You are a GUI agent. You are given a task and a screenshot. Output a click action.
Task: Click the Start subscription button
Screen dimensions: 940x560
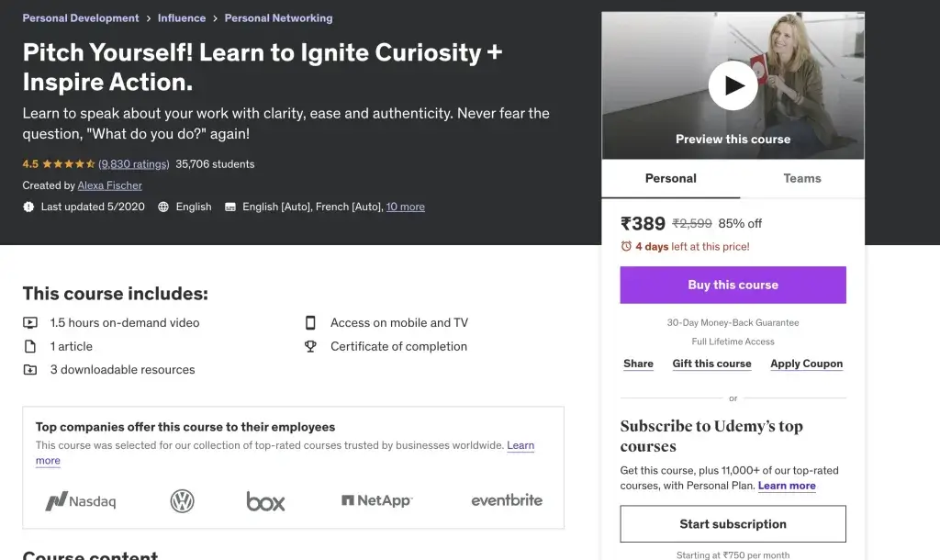[733, 524]
